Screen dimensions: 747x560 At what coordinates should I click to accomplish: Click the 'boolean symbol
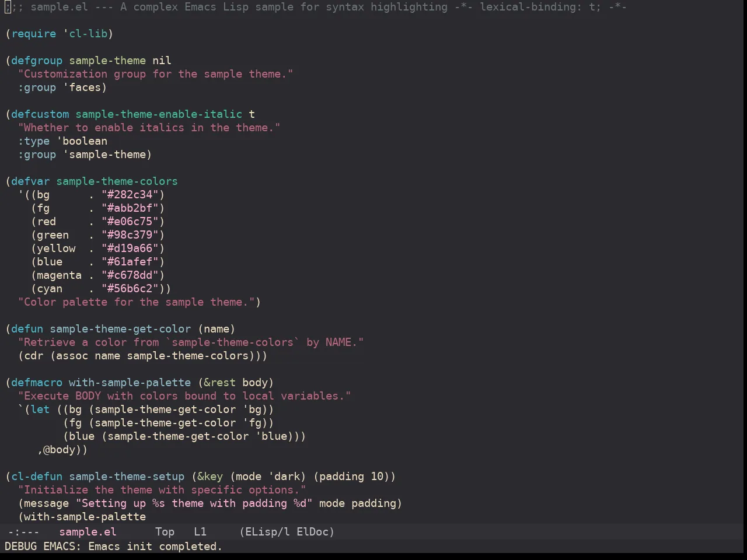82,141
